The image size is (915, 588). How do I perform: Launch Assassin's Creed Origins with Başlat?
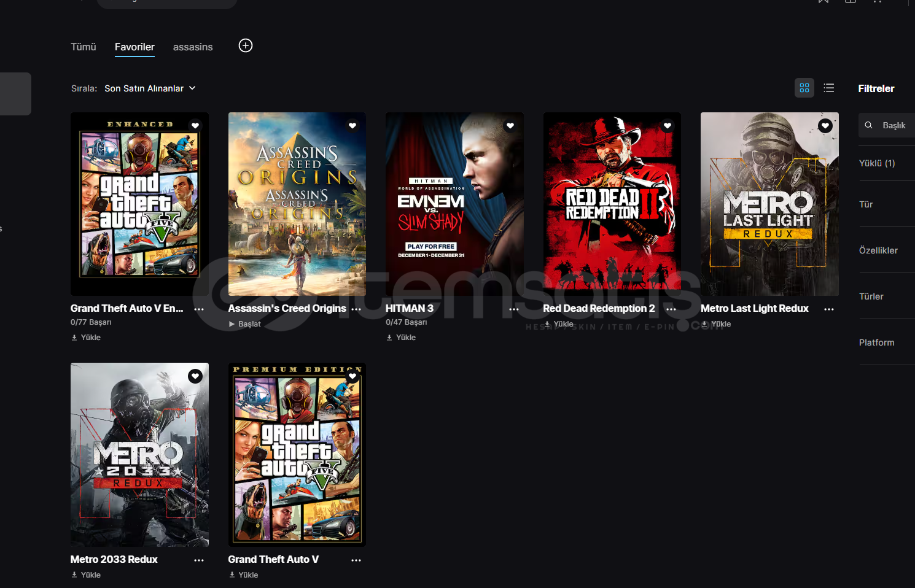[x=244, y=324]
